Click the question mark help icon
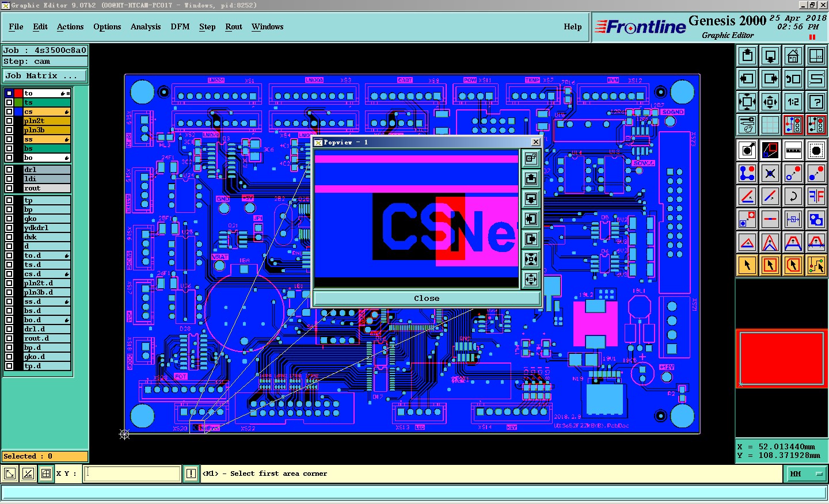This screenshot has height=504, width=829. click(816, 102)
